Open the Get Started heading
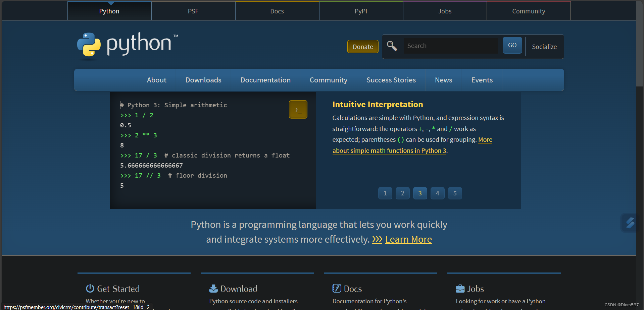The height and width of the screenshot is (310, 644). [x=118, y=289]
